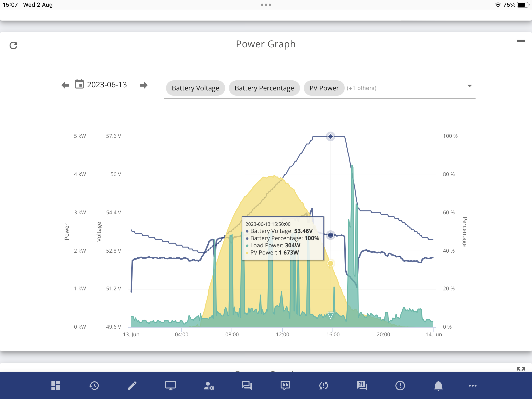Toggle the PV Power series chip
The height and width of the screenshot is (399, 532).
point(324,88)
